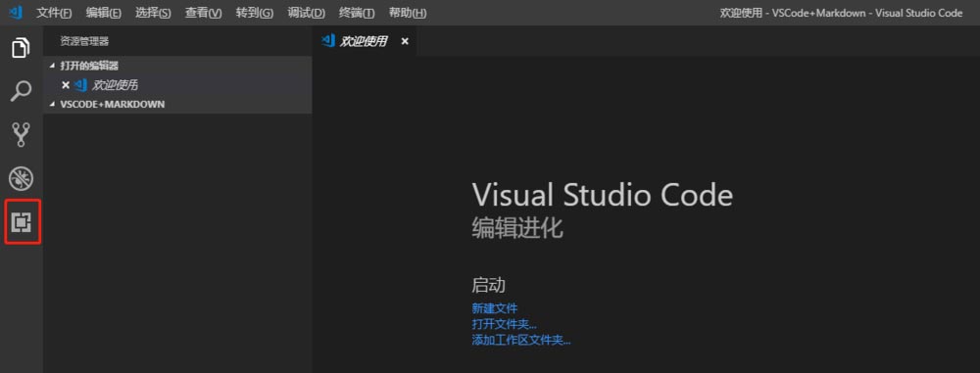Collapse the 打开的编辑器 section
This screenshot has height=373, width=980.
click(x=52, y=66)
